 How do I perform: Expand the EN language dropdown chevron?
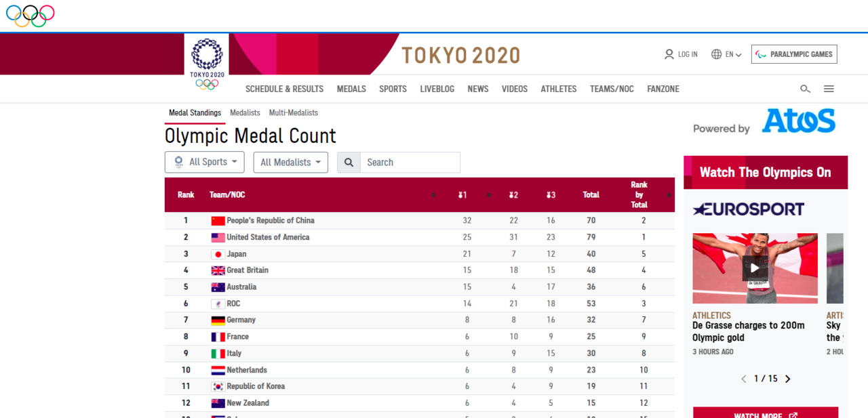coord(738,54)
